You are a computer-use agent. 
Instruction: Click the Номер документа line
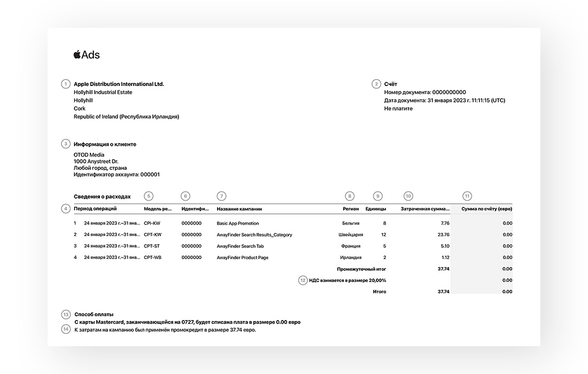click(425, 92)
